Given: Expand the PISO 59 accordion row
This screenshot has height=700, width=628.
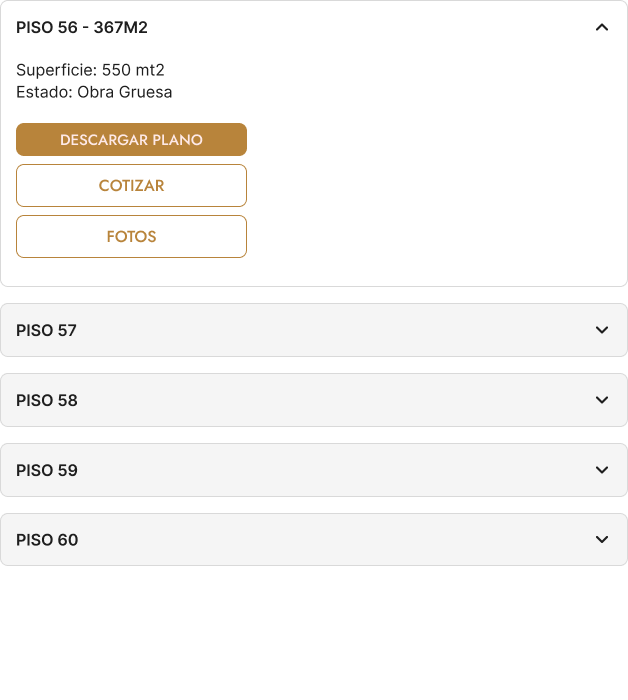Looking at the screenshot, I should [x=314, y=470].
